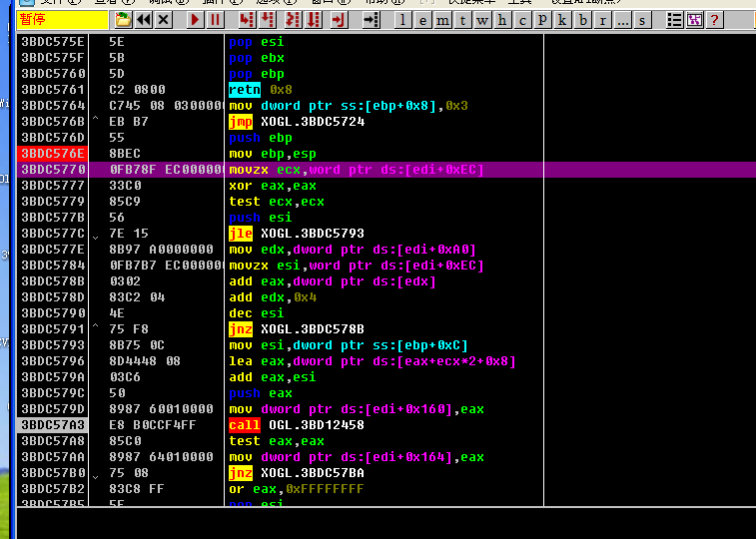
Task: Run the program with the red play icon
Action: click(x=195, y=20)
